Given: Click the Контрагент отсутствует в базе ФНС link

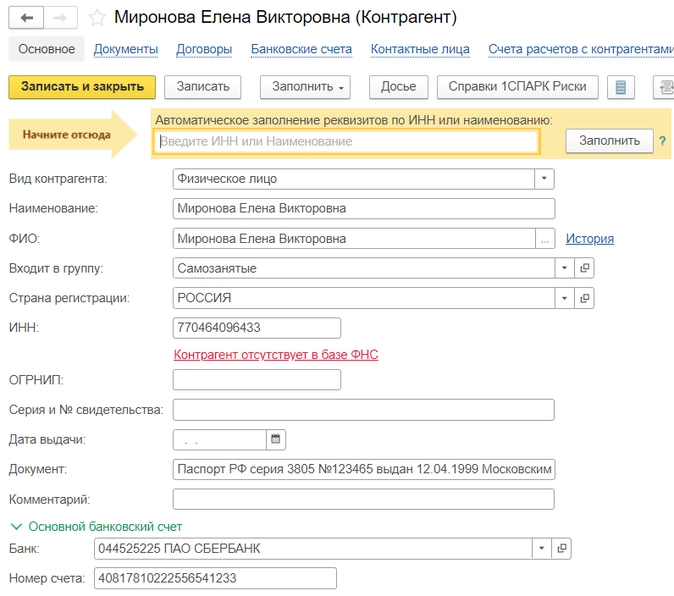Looking at the screenshot, I should (276, 355).
